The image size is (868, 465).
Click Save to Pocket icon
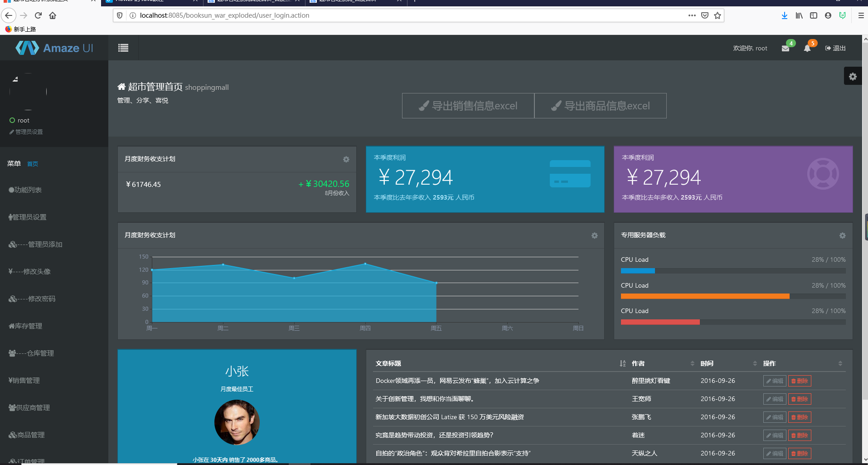click(705, 15)
